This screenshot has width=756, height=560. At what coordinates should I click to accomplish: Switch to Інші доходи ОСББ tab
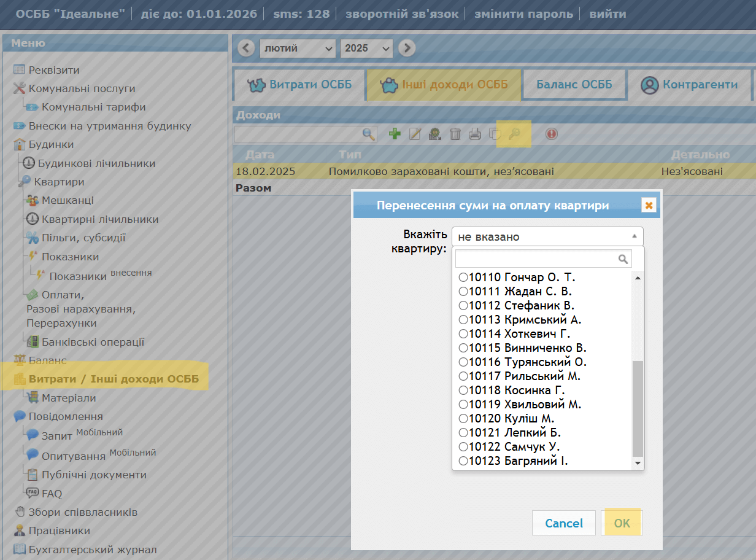tap(444, 84)
